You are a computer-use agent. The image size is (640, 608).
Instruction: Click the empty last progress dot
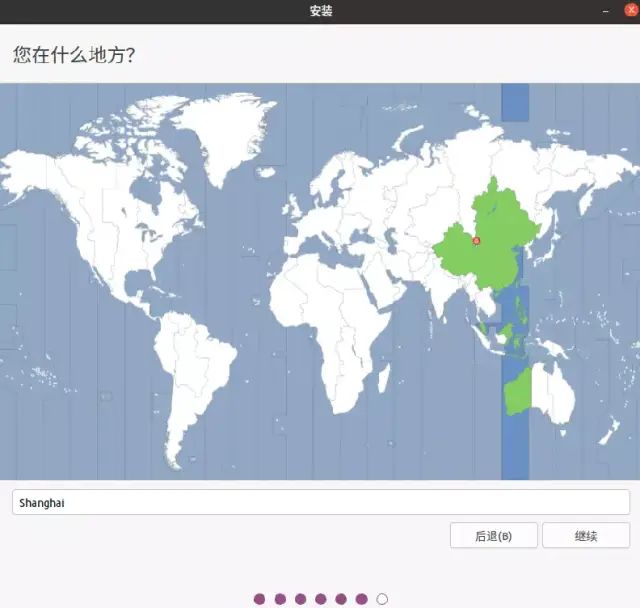(382, 599)
